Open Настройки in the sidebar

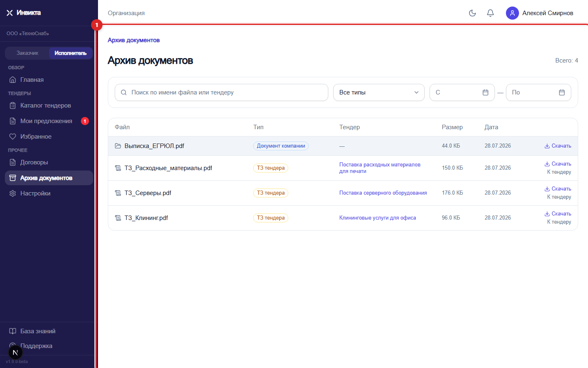pyautogui.click(x=49, y=193)
